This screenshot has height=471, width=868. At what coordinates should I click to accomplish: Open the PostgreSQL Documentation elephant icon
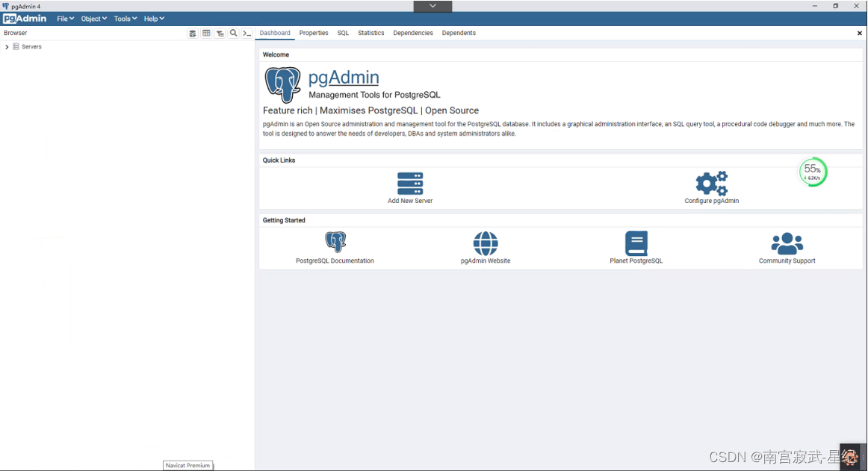pos(335,242)
